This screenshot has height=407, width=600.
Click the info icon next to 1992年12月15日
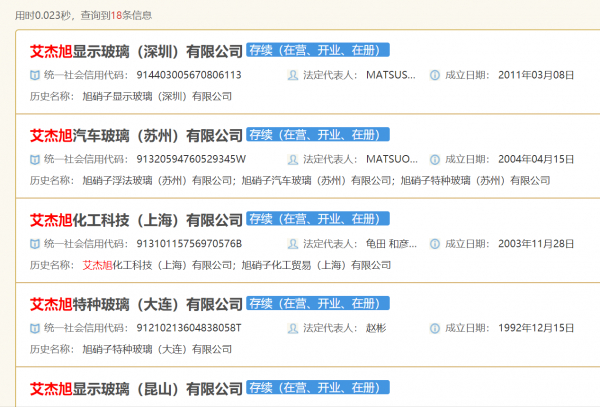click(435, 328)
